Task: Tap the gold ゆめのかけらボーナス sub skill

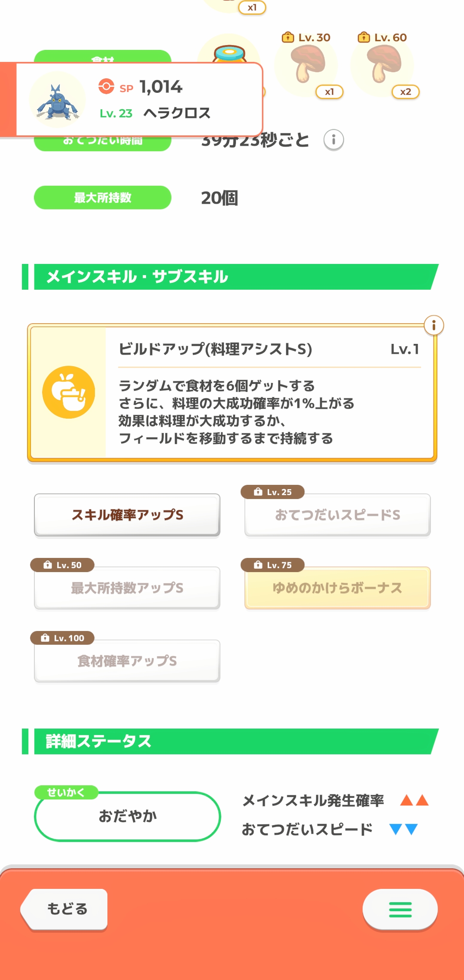Action: tap(337, 588)
